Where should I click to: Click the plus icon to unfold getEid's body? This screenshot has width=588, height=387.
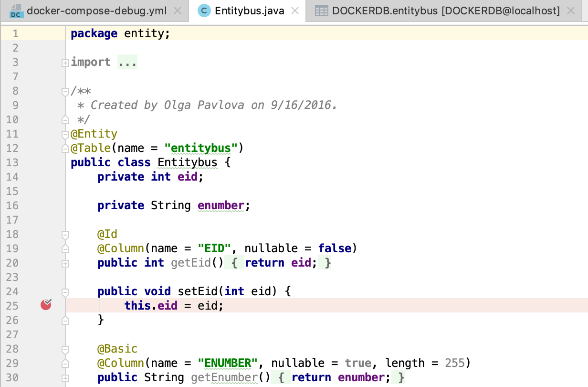click(x=65, y=263)
